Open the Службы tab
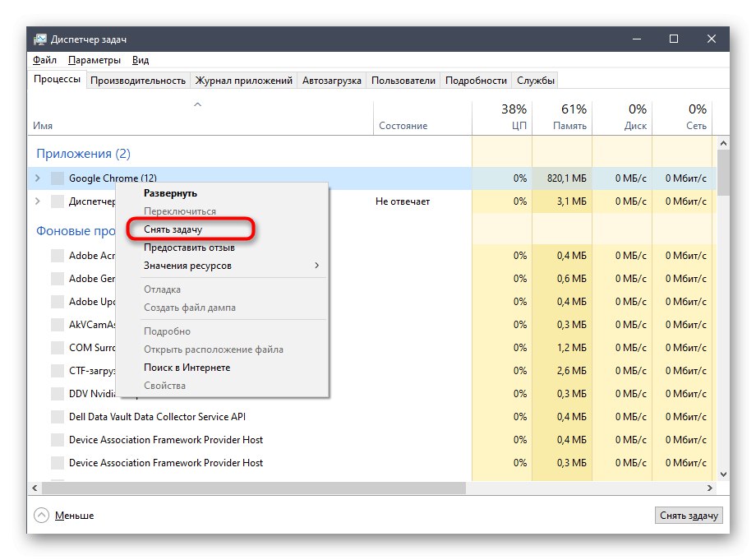756x560 pixels. pyautogui.click(x=536, y=81)
